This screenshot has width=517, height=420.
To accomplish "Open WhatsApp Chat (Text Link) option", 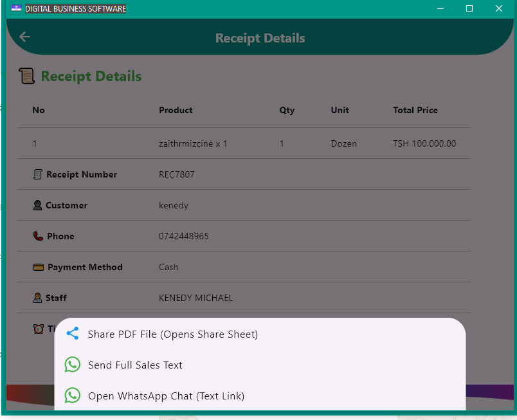I will (166, 396).
